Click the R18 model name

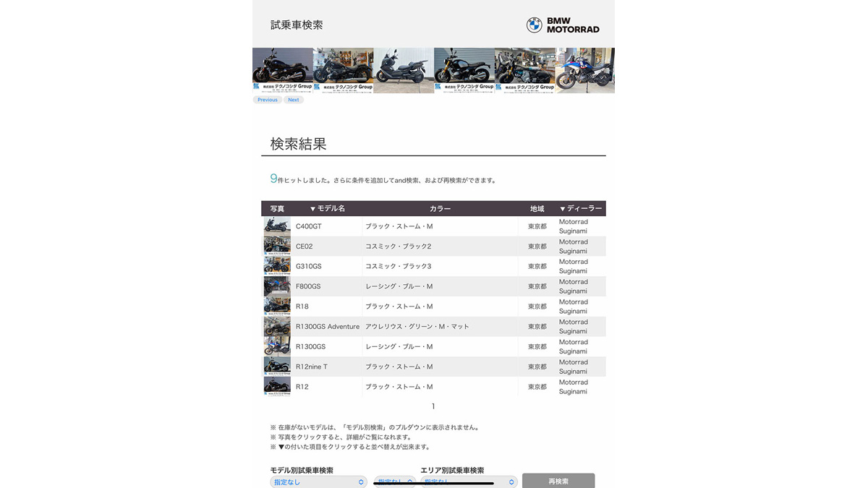[302, 307]
